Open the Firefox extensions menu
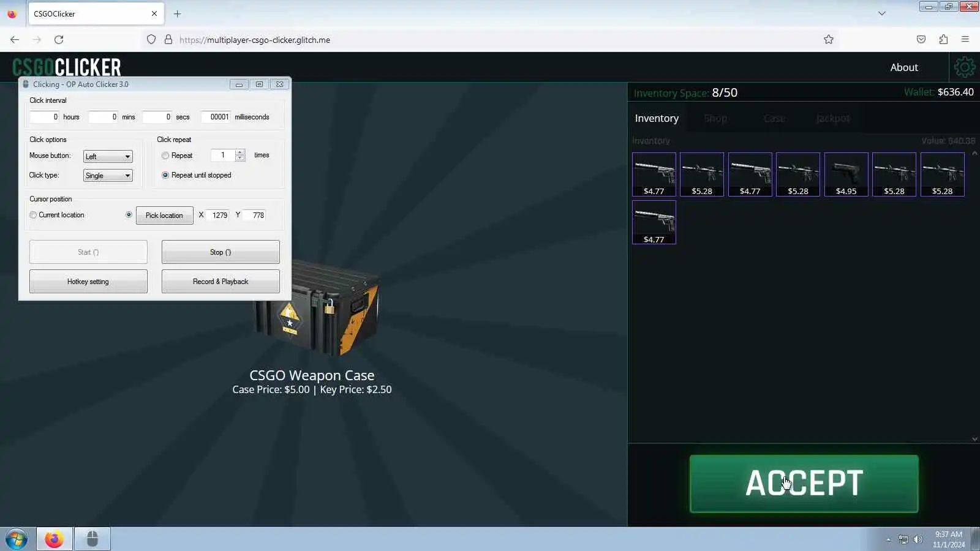Screen dimensions: 980x551 943,40
